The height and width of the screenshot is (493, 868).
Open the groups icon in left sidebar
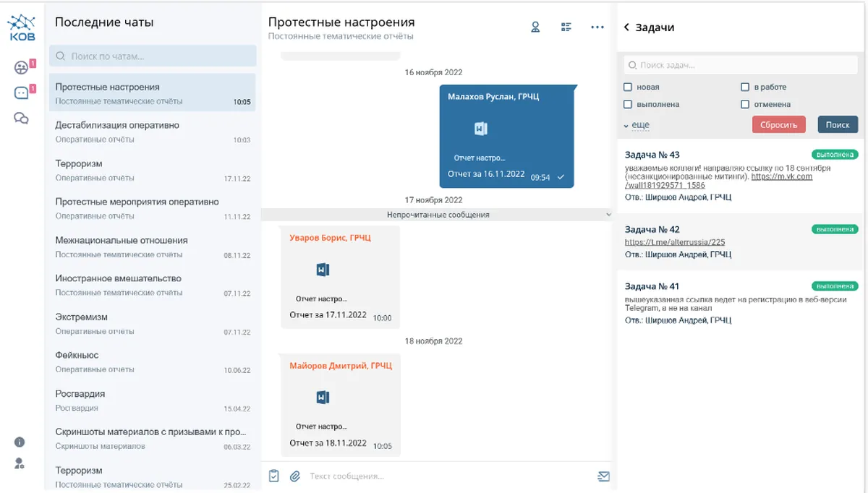21,68
